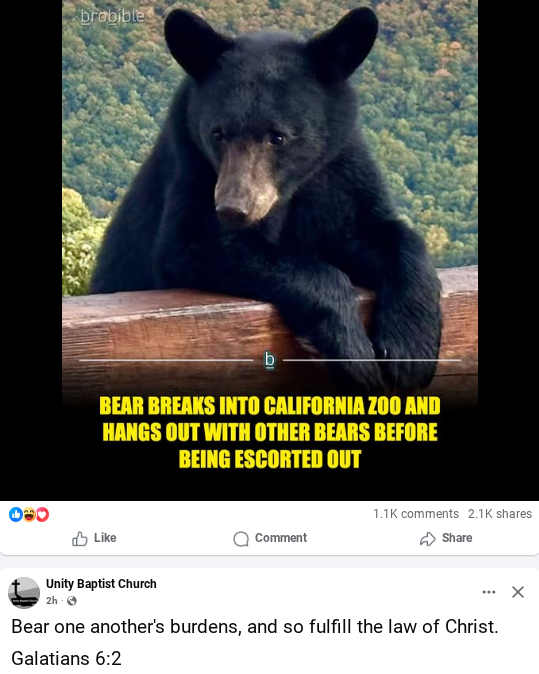Open the red heart reaction icon
The image size is (539, 674).
pyautogui.click(x=42, y=514)
